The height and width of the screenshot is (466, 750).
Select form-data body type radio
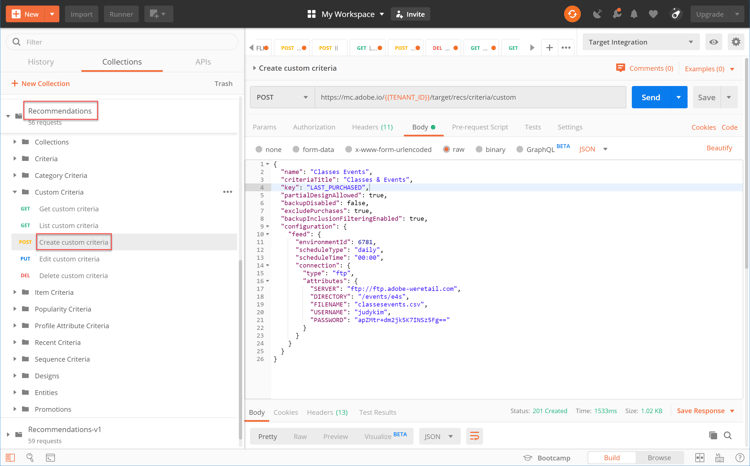click(296, 149)
